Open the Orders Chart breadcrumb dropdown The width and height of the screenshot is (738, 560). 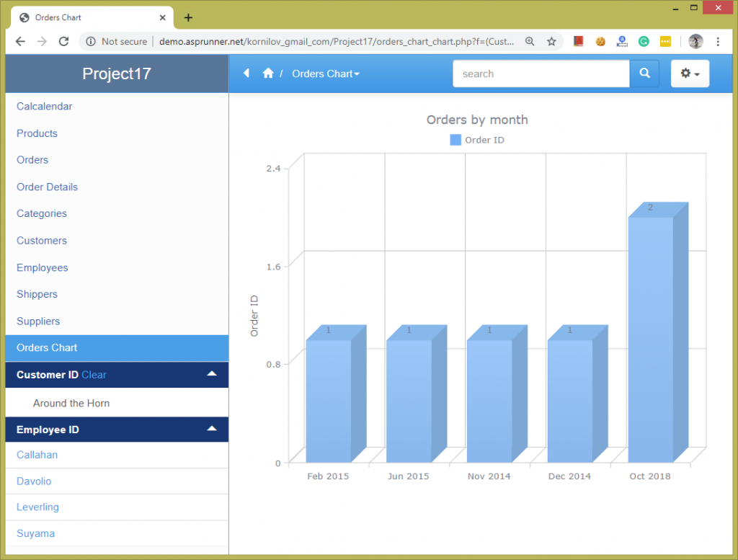coord(326,73)
